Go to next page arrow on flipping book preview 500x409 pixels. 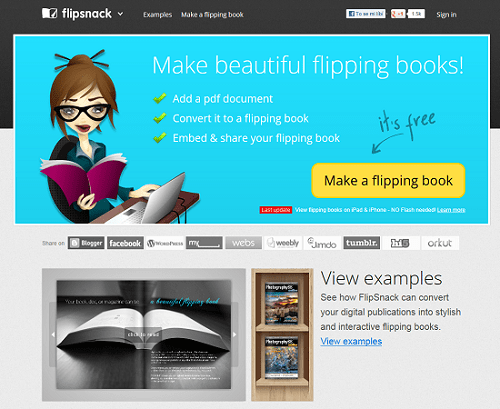235,334
